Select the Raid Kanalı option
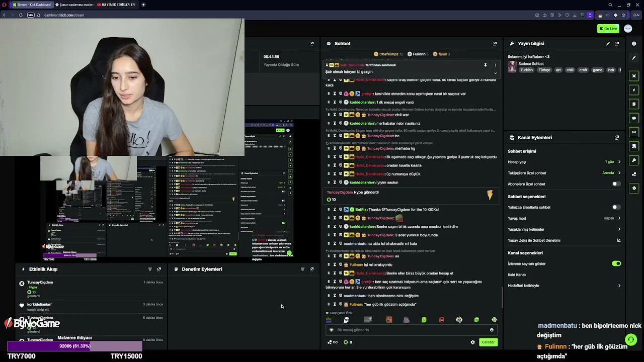Screen dimensions: 644x362 (517, 275)
